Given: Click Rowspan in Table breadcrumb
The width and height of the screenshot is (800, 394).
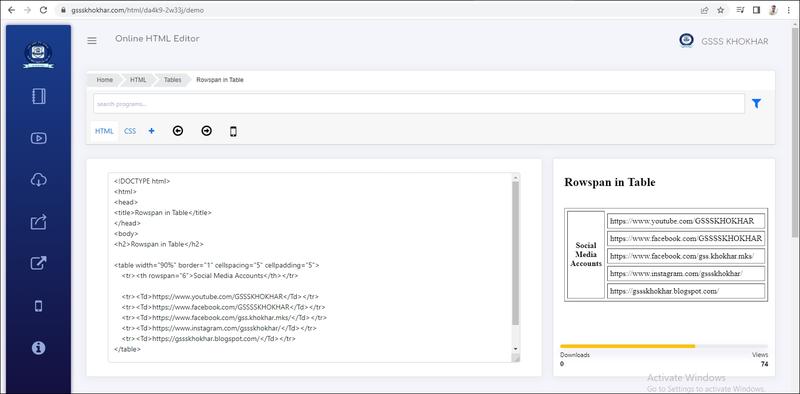Looking at the screenshot, I should [220, 80].
